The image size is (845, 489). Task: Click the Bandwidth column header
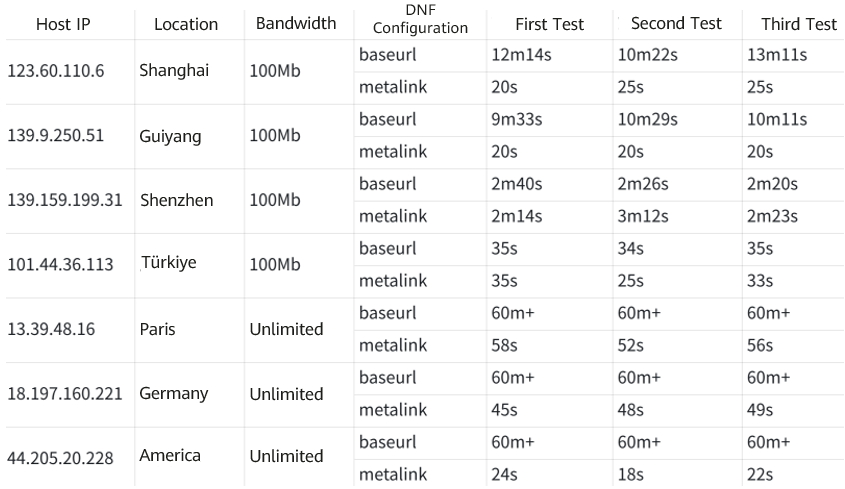coord(296,23)
